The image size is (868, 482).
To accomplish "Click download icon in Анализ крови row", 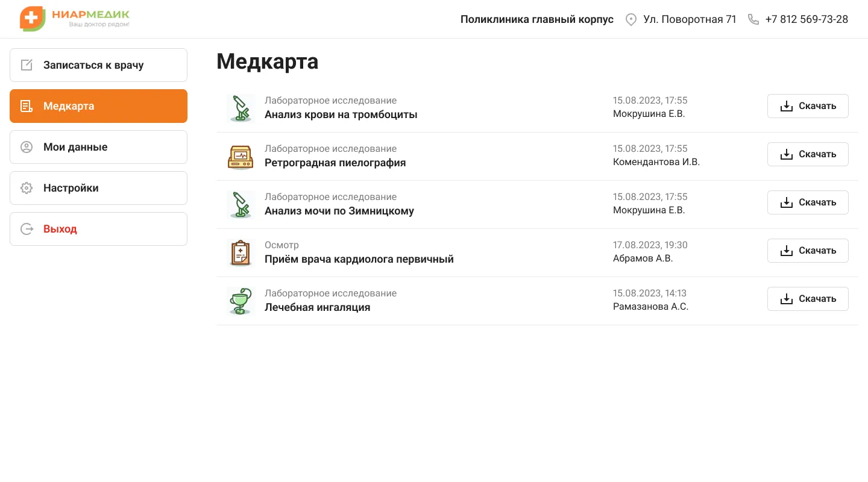I will coord(786,106).
